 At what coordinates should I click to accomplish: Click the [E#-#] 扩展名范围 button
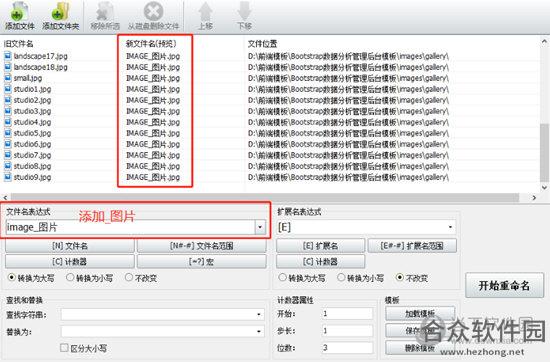(412, 246)
